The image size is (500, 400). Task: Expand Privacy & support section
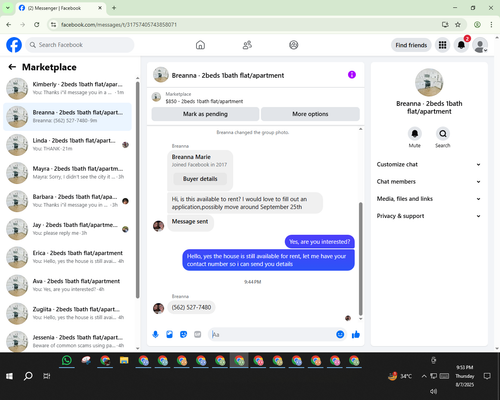click(429, 216)
